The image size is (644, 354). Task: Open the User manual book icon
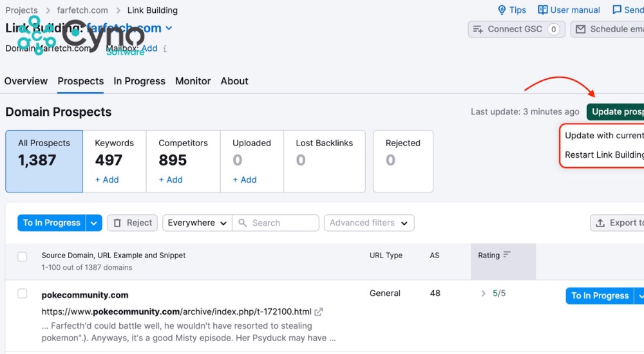542,10
